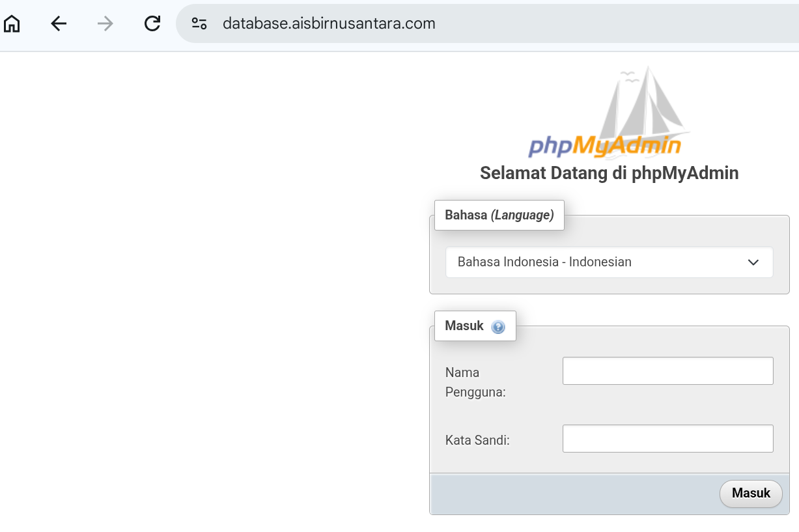Viewport: 799px width, 532px height.
Task: Open site information icon in address bar
Action: [199, 24]
